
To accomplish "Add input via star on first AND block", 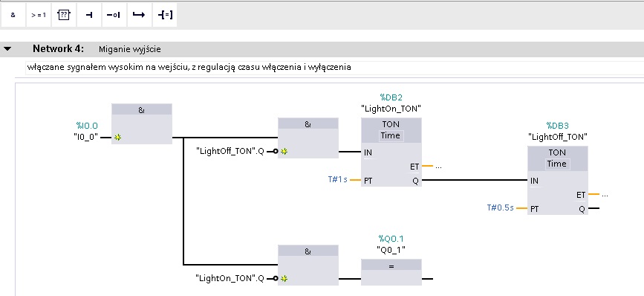I will point(118,138).
